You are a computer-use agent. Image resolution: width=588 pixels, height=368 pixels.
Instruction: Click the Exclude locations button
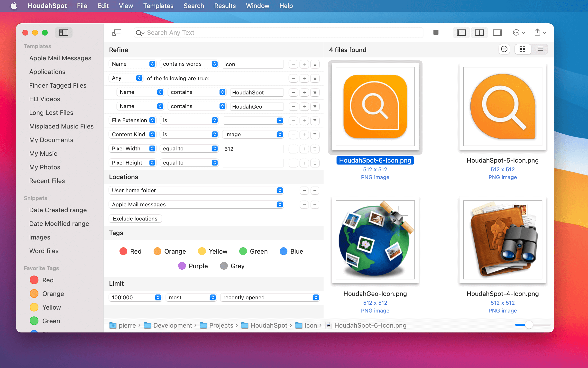135,218
